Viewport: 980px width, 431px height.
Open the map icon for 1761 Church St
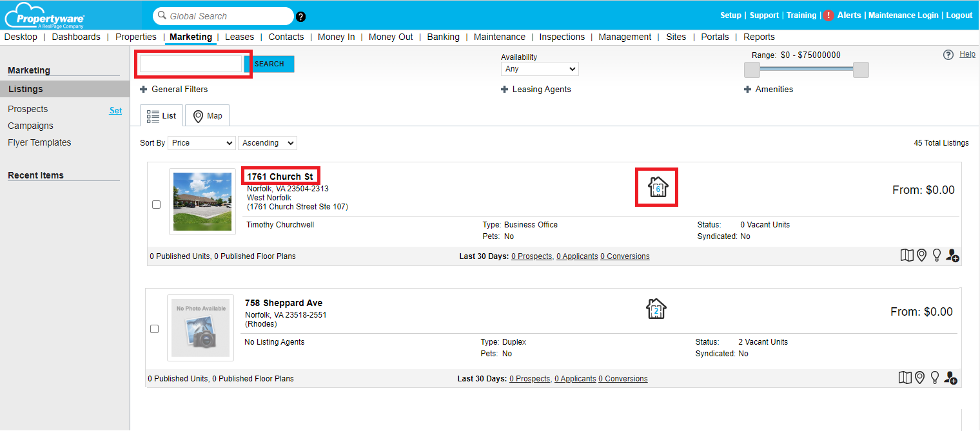pyautogui.click(x=906, y=254)
